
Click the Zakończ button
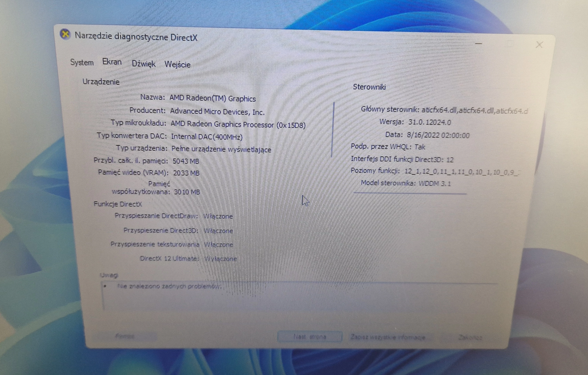[x=470, y=337]
